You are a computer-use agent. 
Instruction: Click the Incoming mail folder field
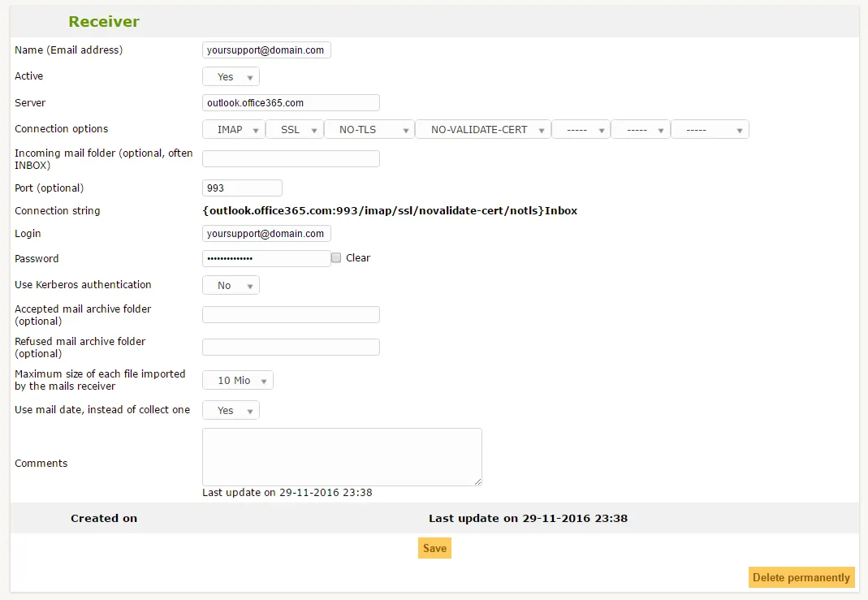point(291,158)
